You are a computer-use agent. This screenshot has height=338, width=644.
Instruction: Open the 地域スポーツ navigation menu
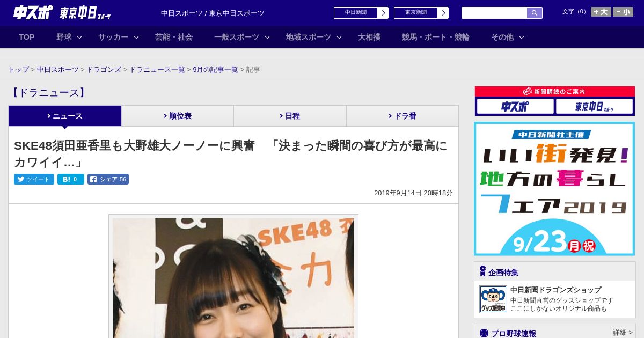309,37
